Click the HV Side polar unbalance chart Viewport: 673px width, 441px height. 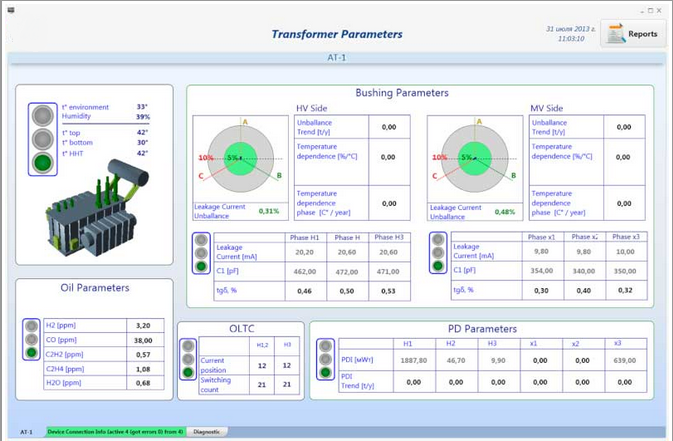(x=240, y=158)
